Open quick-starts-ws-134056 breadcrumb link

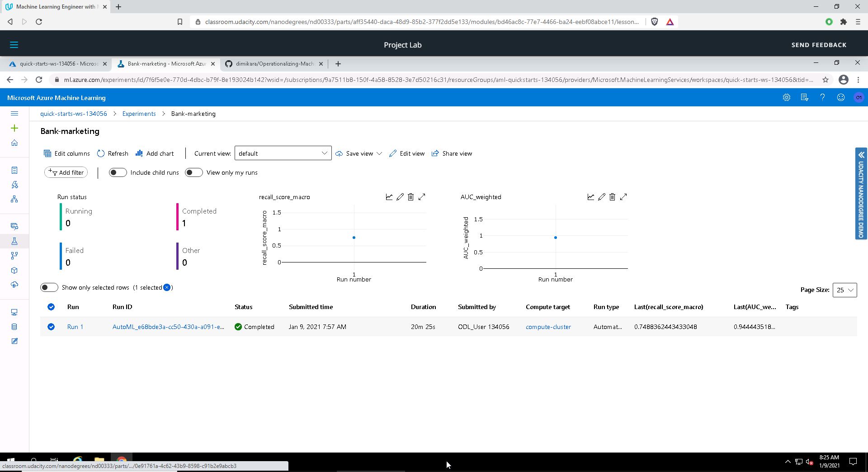(74, 114)
